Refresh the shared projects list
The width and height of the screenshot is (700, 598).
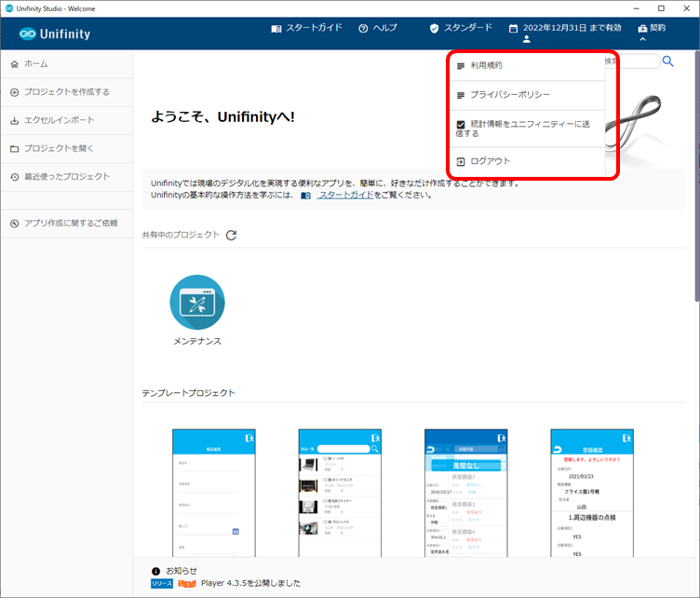[231, 235]
